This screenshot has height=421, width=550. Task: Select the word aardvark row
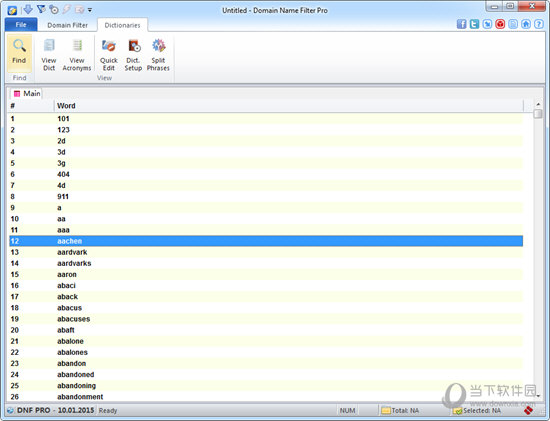(x=266, y=252)
